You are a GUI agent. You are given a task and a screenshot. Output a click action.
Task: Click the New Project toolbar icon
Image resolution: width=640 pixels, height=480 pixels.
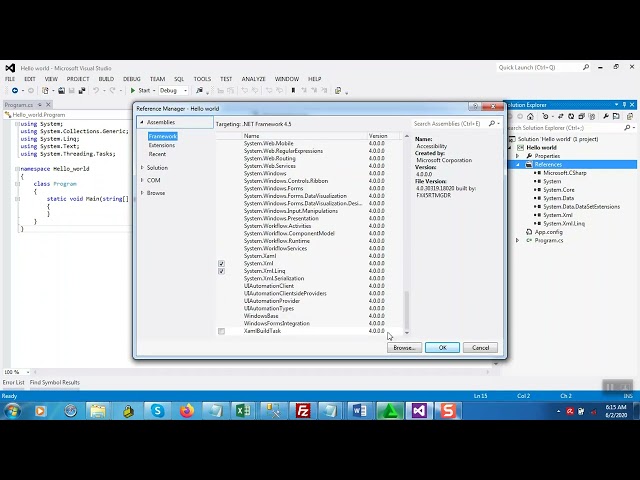click(45, 91)
